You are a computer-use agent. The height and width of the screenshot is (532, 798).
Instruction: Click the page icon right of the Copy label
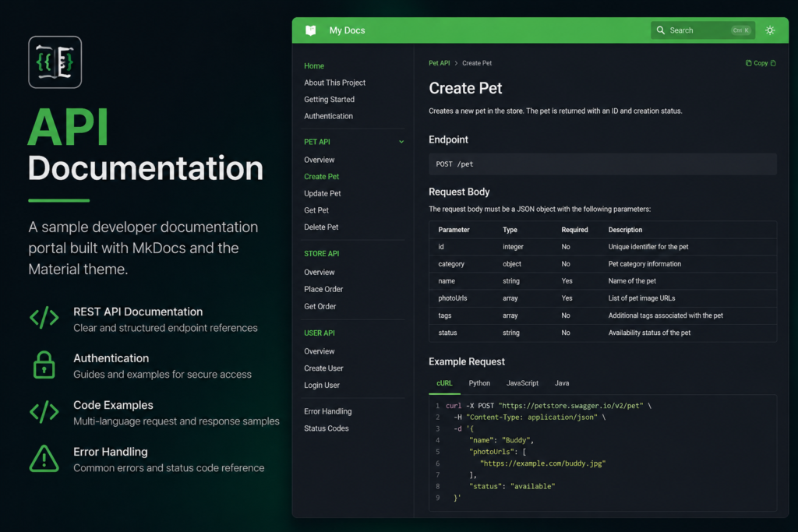773,63
